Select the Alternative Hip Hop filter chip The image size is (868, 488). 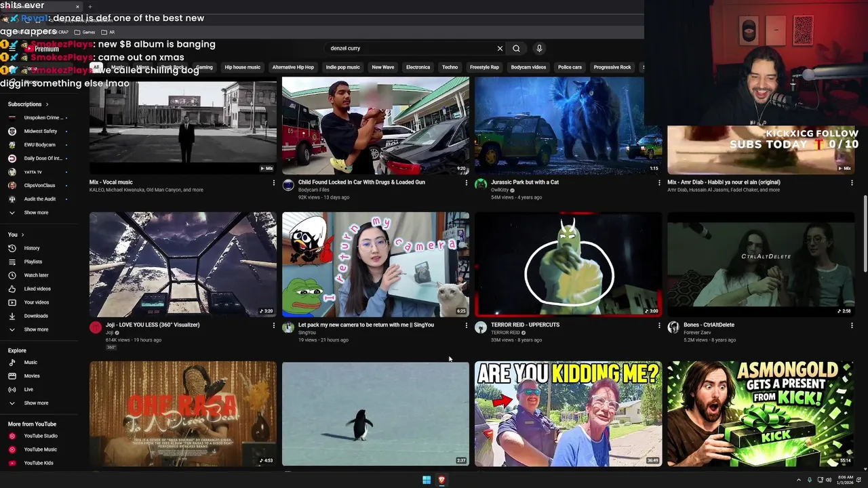click(293, 67)
